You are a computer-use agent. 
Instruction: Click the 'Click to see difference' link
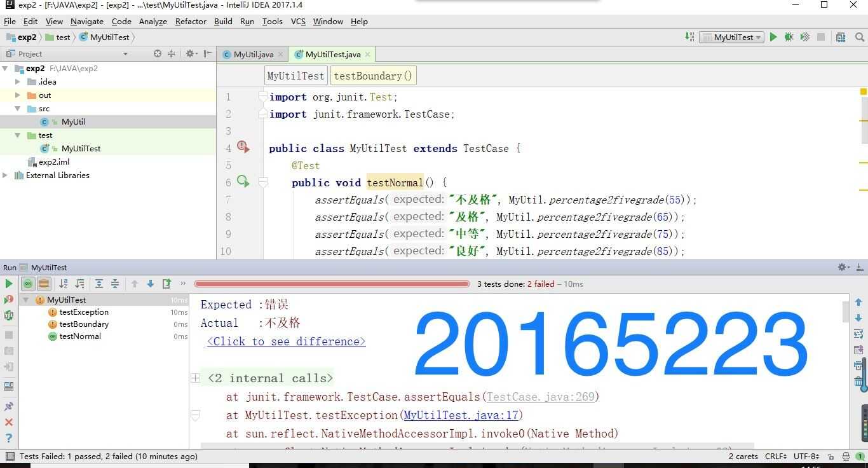click(x=286, y=341)
